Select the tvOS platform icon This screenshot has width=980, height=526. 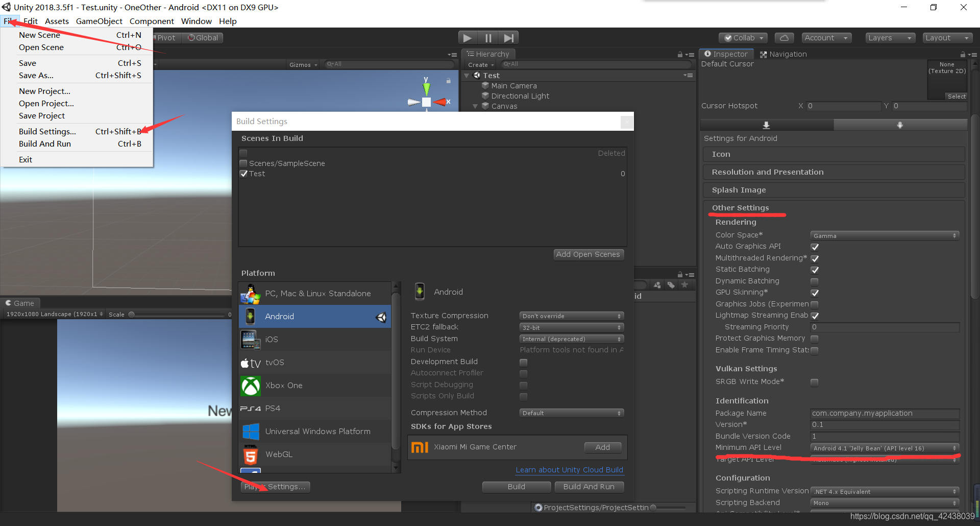pyautogui.click(x=250, y=363)
